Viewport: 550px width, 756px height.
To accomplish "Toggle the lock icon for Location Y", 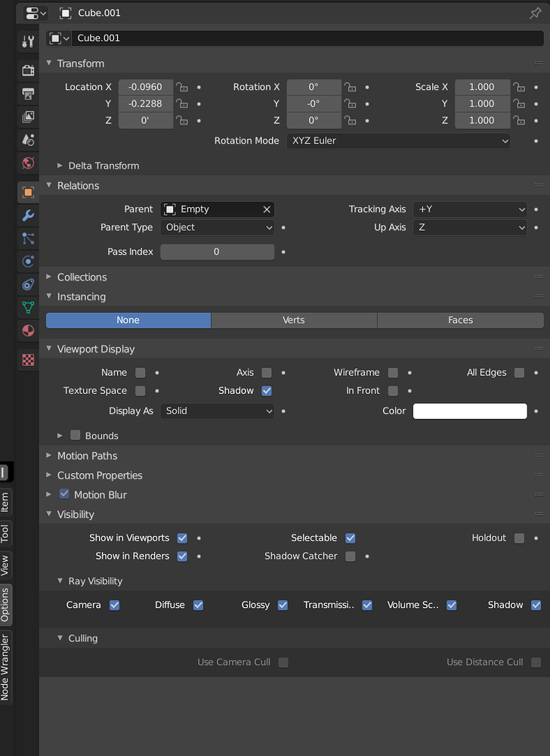I will 181,104.
